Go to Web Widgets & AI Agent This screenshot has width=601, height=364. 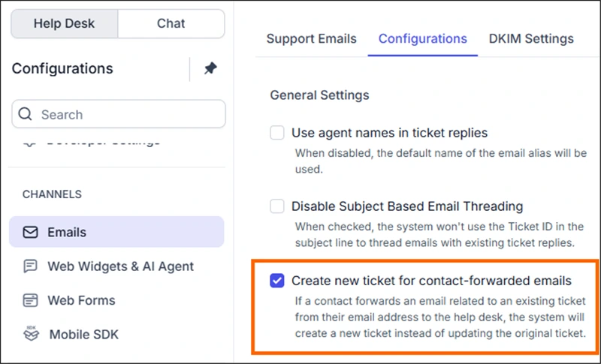click(x=120, y=266)
